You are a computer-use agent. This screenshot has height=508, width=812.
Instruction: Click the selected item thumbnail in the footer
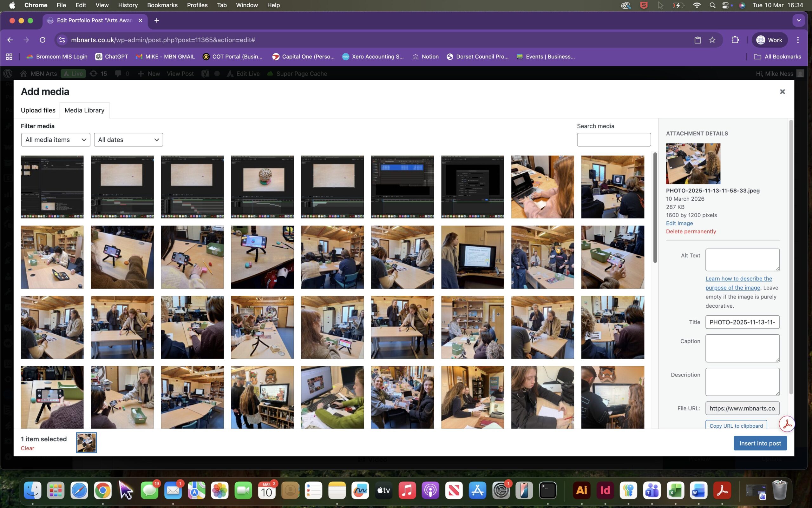pyautogui.click(x=86, y=443)
